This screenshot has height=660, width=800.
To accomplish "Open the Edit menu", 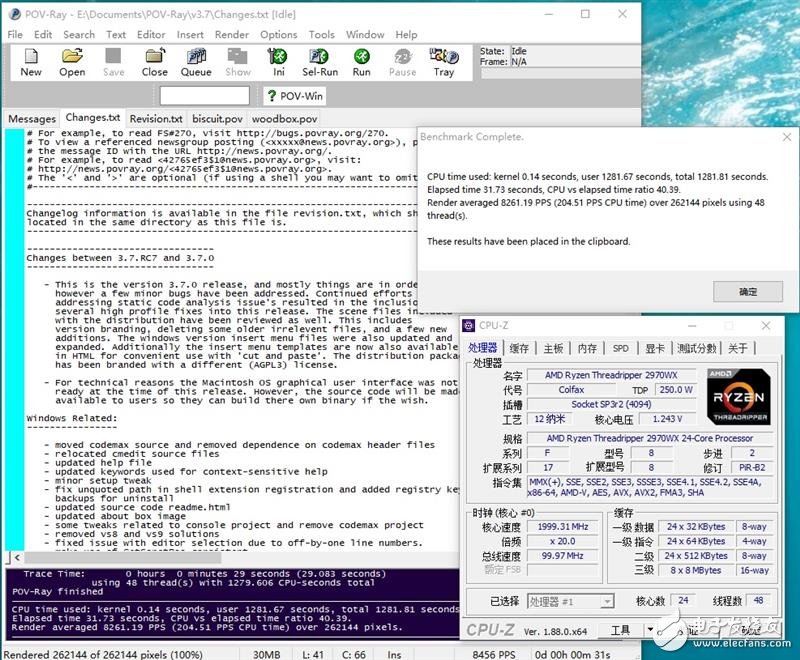I will [43, 35].
